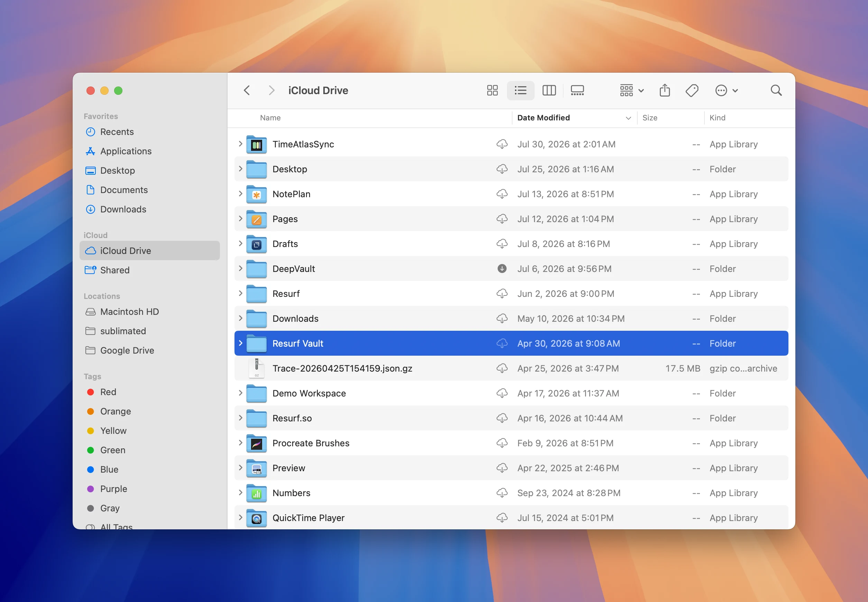Screen dimensions: 868x602
Task: Click the Share toolbar icon
Action: click(664, 91)
